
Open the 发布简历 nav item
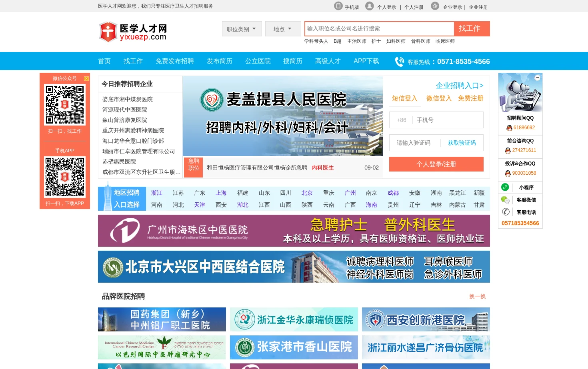pos(220,61)
